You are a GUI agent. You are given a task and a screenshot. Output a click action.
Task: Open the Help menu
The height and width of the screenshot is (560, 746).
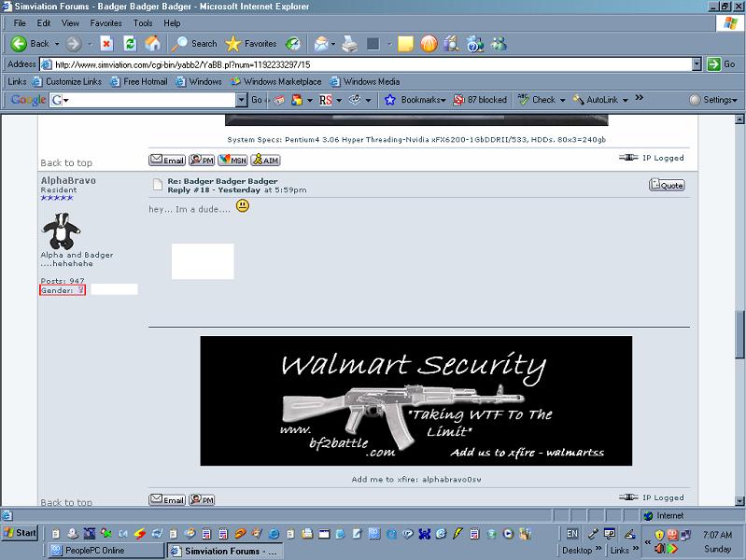172,22
